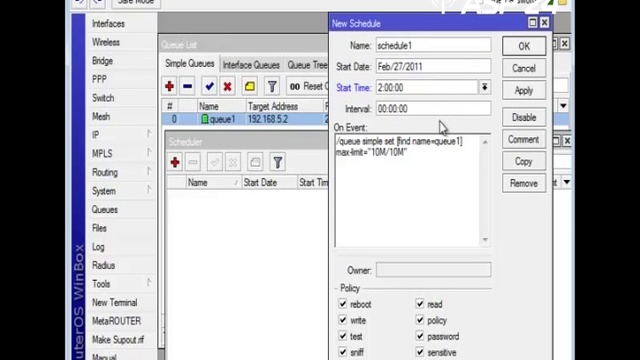Sort Scheduler by Start Date column header
The height and width of the screenshot is (360, 640).
tap(269, 182)
